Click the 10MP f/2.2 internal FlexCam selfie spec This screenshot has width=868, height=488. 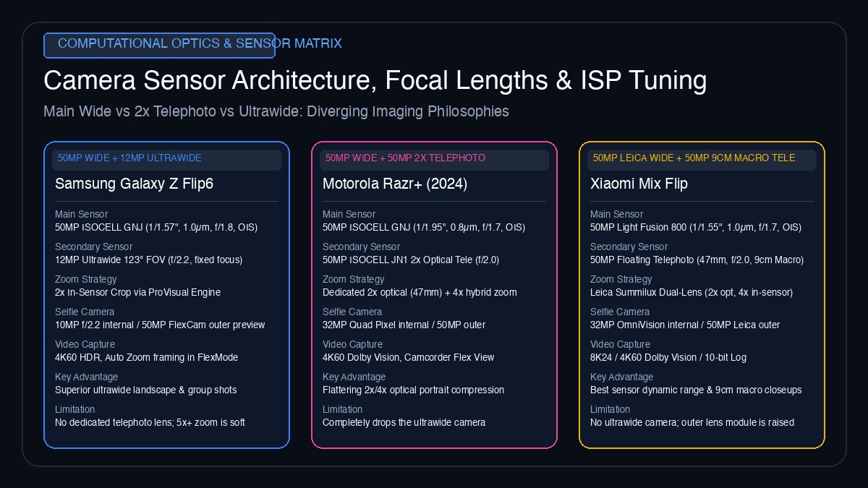(x=160, y=325)
